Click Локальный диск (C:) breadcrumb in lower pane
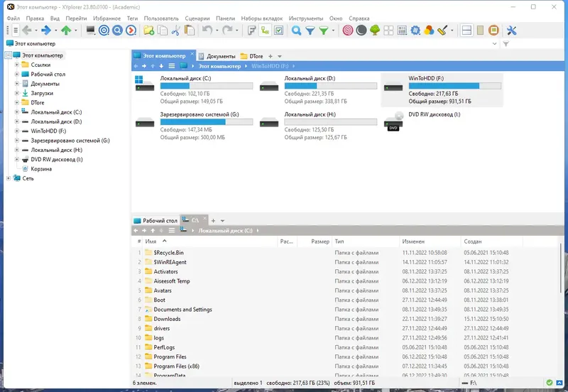Screen dimensions: 568x392 [225, 230]
